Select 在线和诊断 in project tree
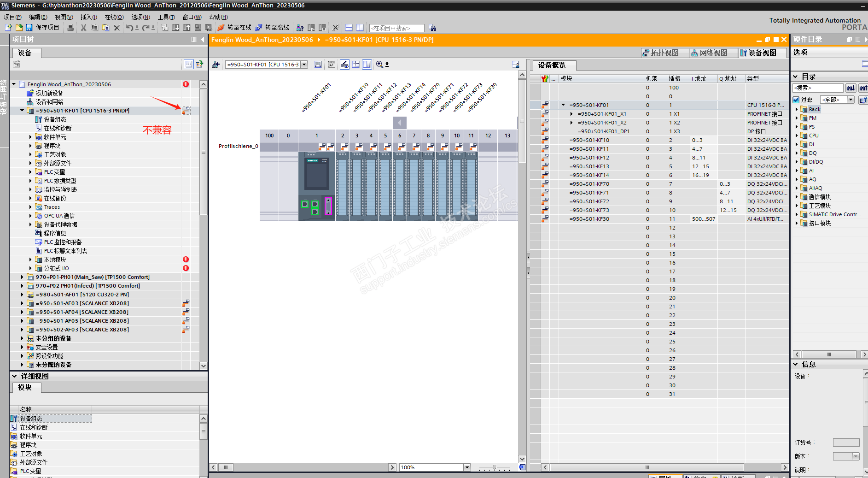868x478 pixels. point(58,128)
